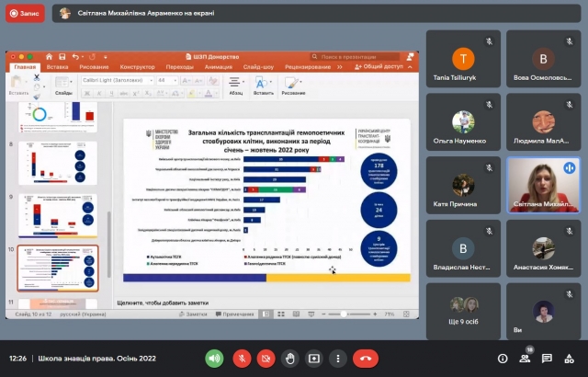
Task: Click the Format Painter brush icon
Action: pyautogui.click(x=37, y=97)
